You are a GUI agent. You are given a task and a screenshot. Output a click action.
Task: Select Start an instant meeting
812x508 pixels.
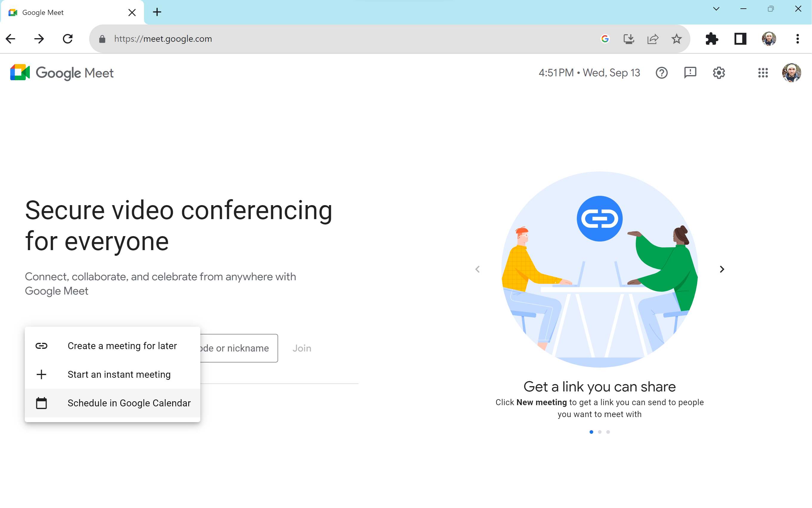coord(113,374)
